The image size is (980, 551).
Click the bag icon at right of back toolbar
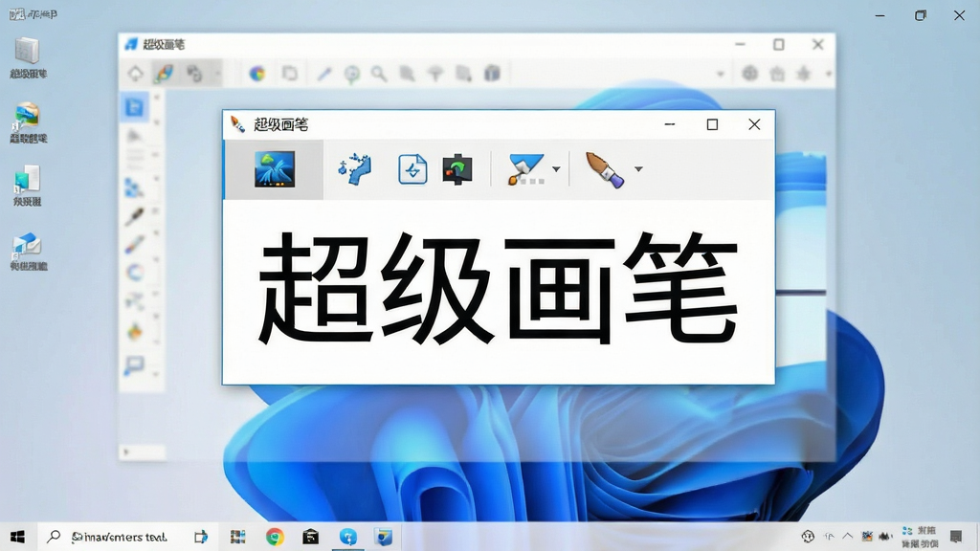(x=777, y=75)
